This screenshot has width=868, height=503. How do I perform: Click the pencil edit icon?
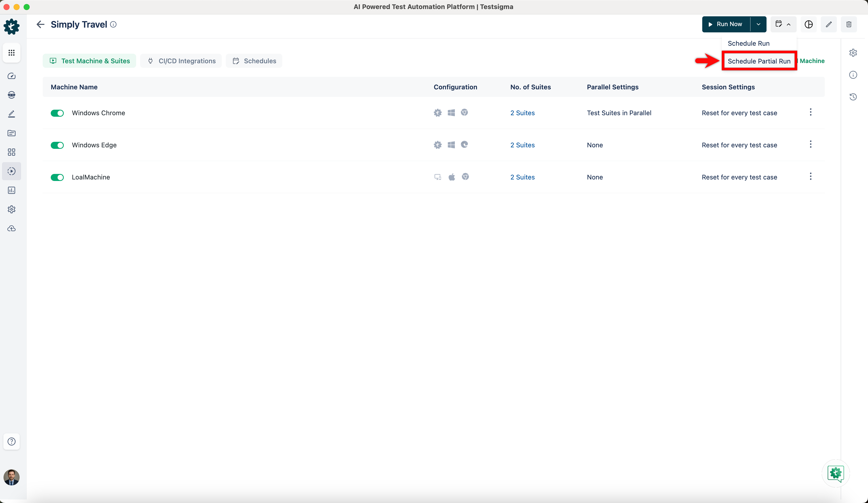coord(828,24)
